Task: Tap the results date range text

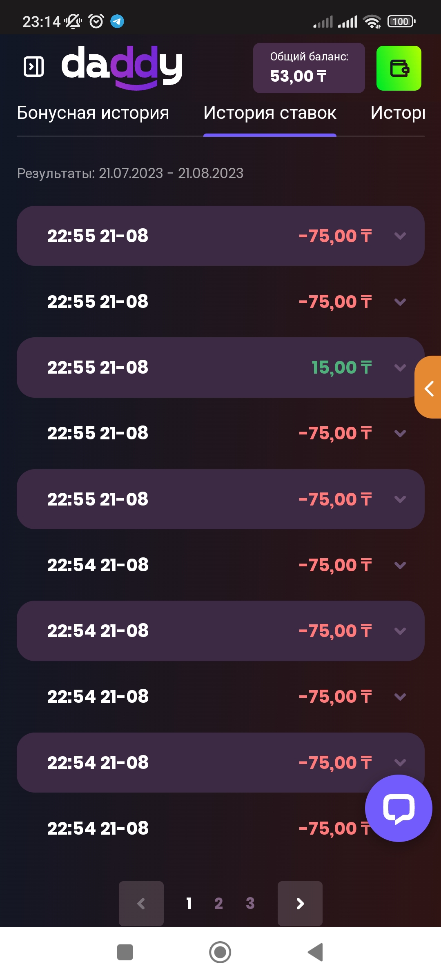Action: click(130, 174)
